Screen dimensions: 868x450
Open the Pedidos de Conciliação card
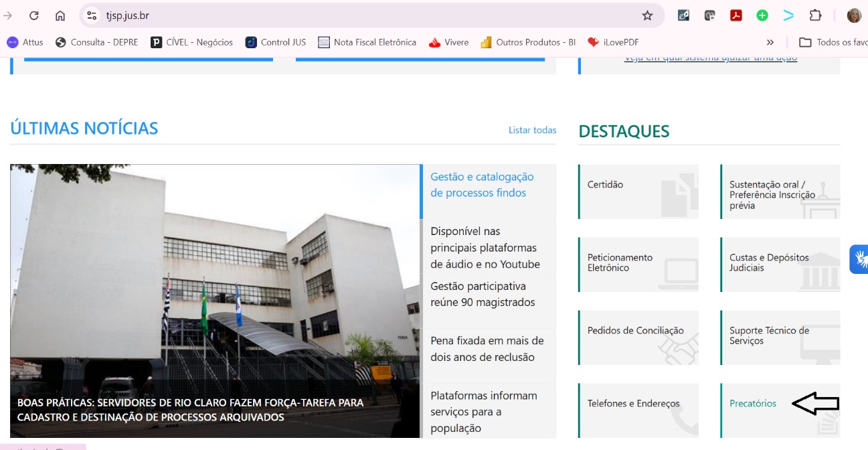[638, 337]
